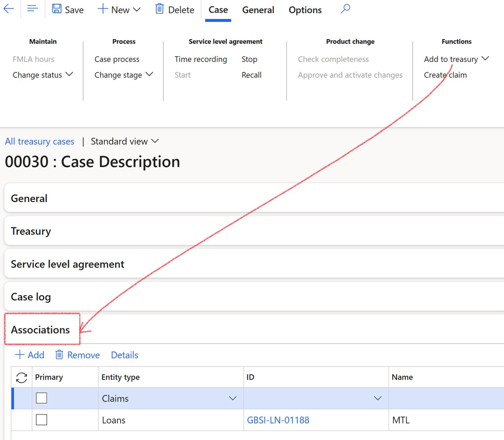Click the Delete trash can icon
Viewport: 504px width, 440px height.
coord(159,9)
